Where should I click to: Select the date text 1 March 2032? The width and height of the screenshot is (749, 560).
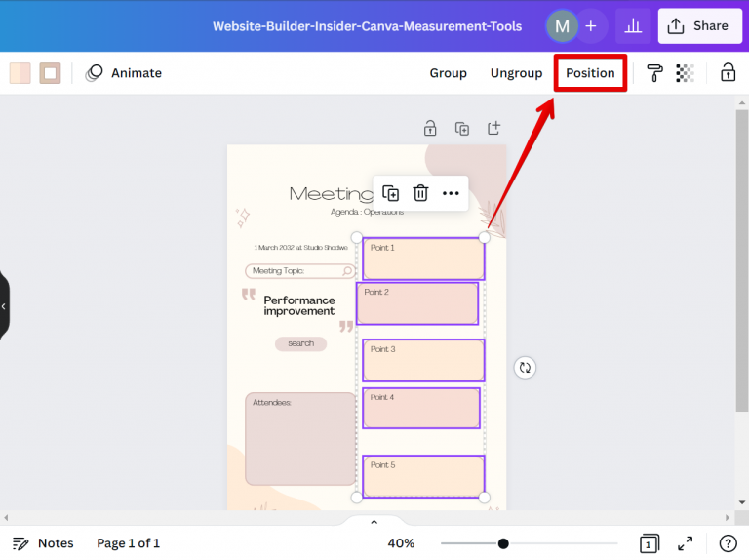[301, 248]
